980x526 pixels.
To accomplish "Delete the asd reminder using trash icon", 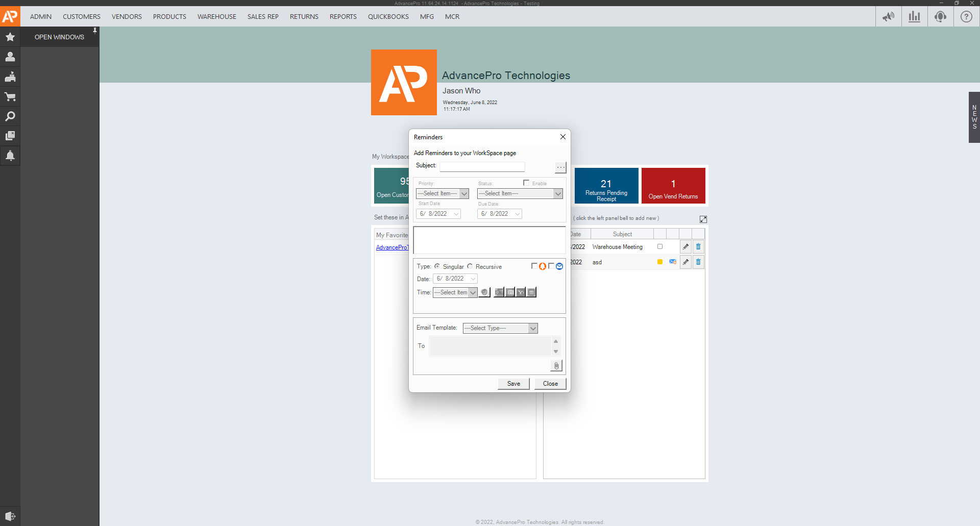I will pyautogui.click(x=698, y=262).
